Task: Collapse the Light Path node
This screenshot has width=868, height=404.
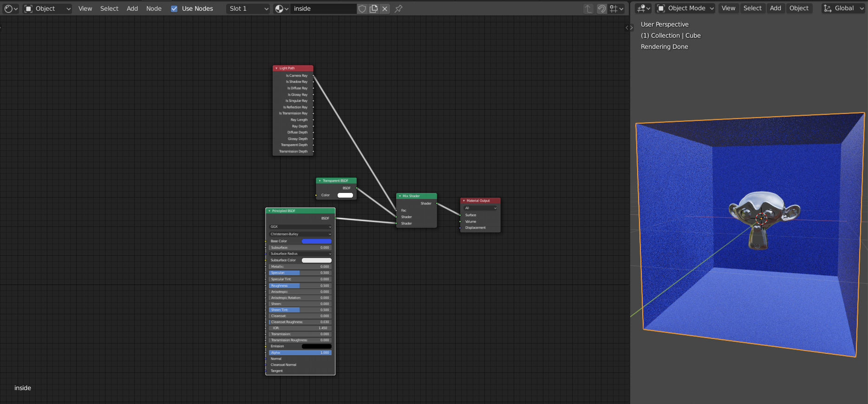Action: coord(276,68)
